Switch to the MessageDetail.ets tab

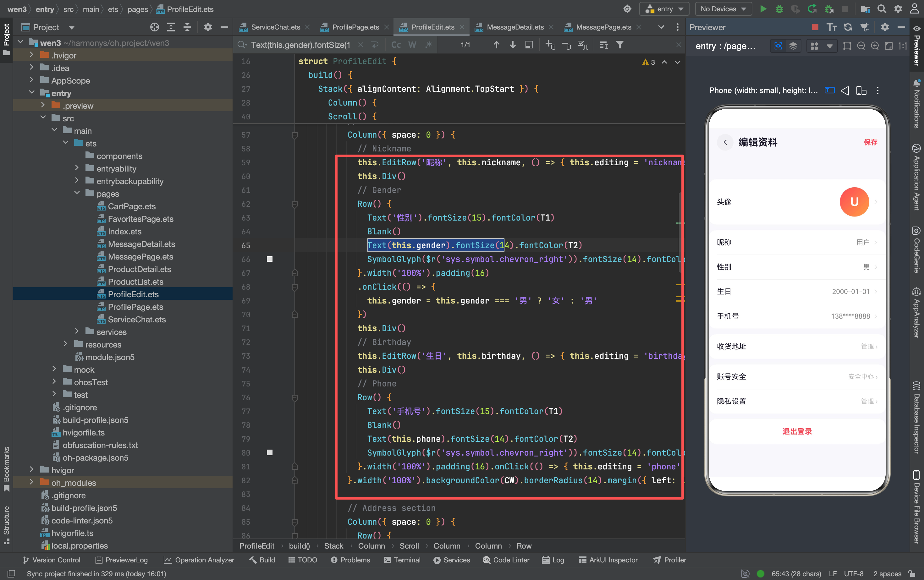(515, 27)
